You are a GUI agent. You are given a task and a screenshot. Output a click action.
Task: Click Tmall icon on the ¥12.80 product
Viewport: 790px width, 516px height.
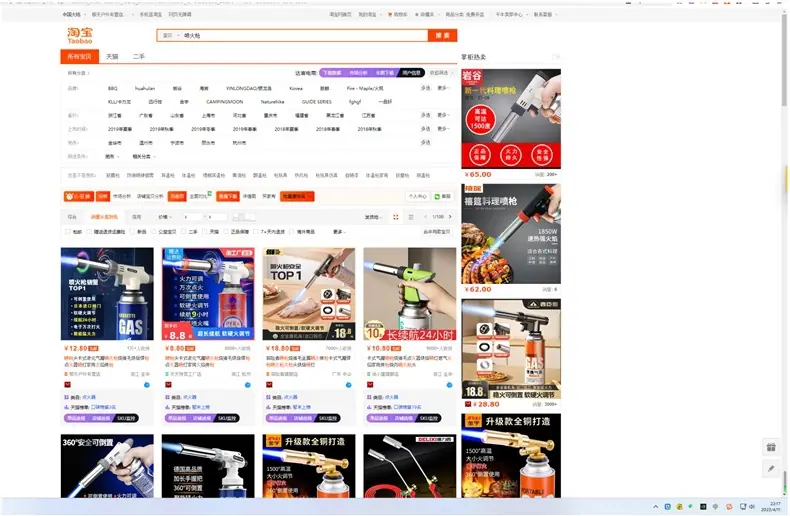coord(68,385)
